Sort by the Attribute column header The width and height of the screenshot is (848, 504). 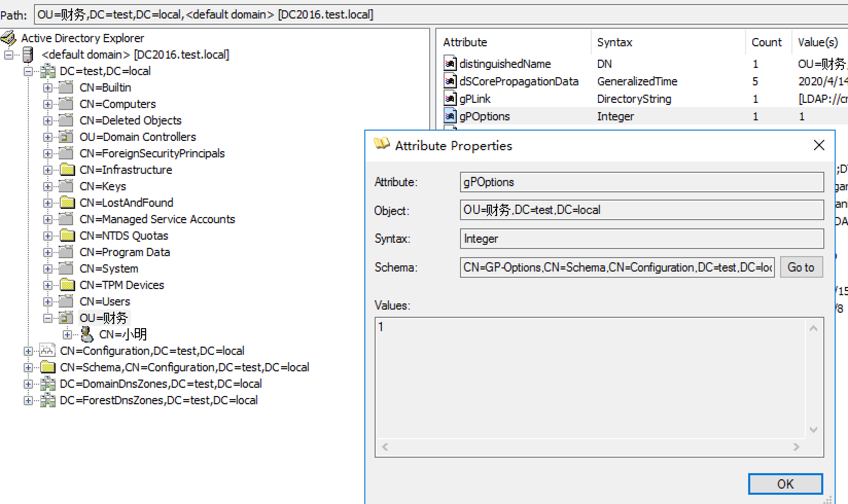465,42
